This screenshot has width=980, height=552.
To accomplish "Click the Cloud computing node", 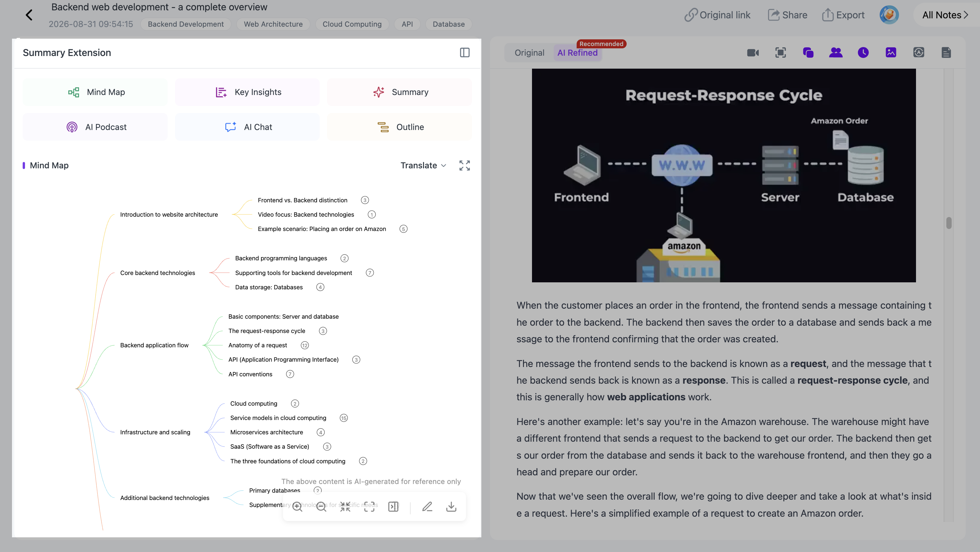I will tap(253, 404).
